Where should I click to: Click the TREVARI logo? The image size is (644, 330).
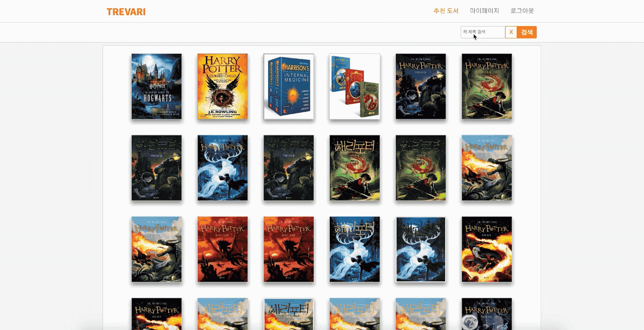tap(126, 12)
